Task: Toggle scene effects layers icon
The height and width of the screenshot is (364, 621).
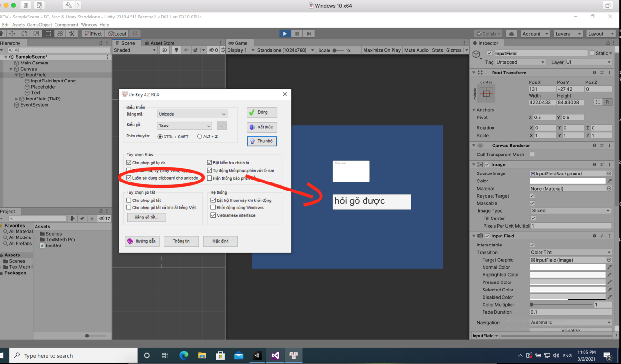Action: [195, 50]
